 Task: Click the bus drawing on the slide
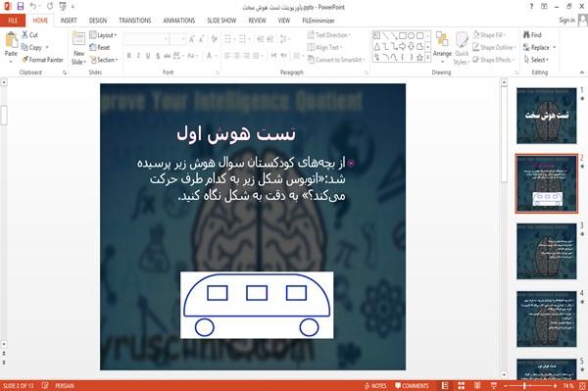pos(257,305)
